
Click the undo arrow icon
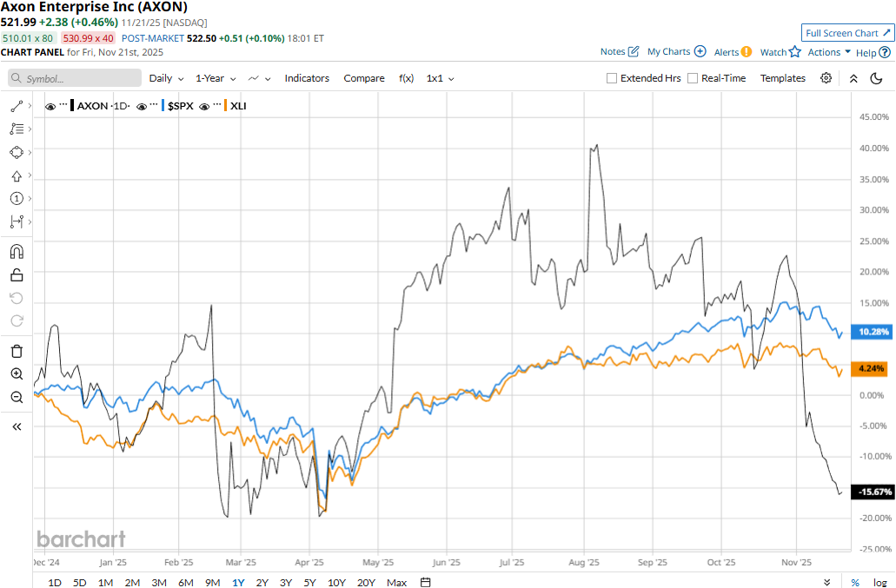(17, 299)
